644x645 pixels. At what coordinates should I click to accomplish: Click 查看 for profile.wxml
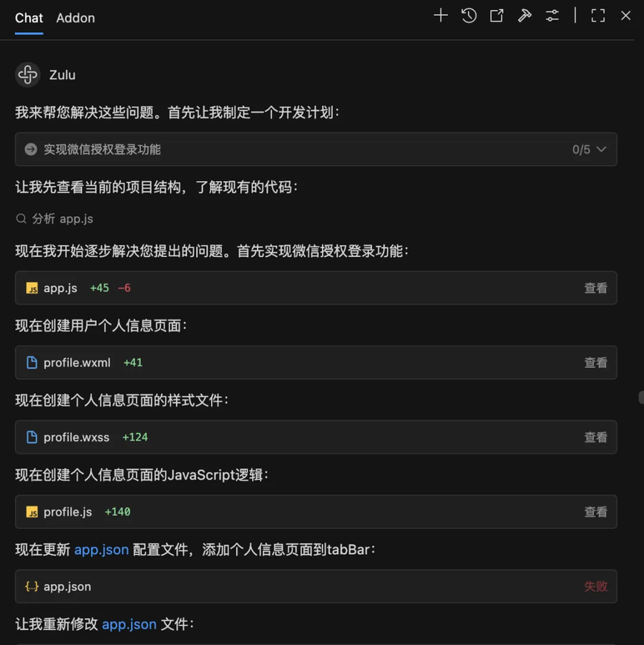click(596, 363)
